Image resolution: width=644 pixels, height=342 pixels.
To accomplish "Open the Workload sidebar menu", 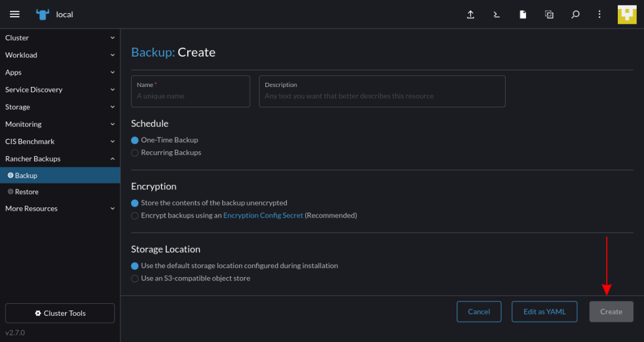I will (60, 55).
